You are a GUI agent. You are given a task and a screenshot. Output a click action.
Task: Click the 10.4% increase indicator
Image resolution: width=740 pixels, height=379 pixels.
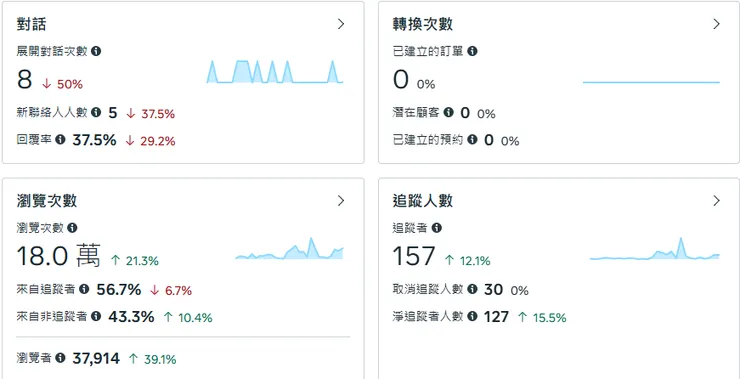[x=188, y=318]
